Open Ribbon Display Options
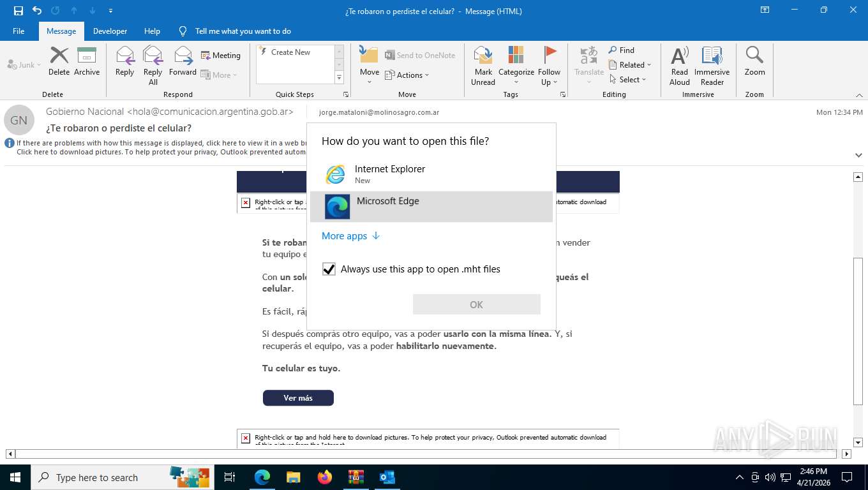Image resolution: width=868 pixels, height=490 pixels. [765, 10]
